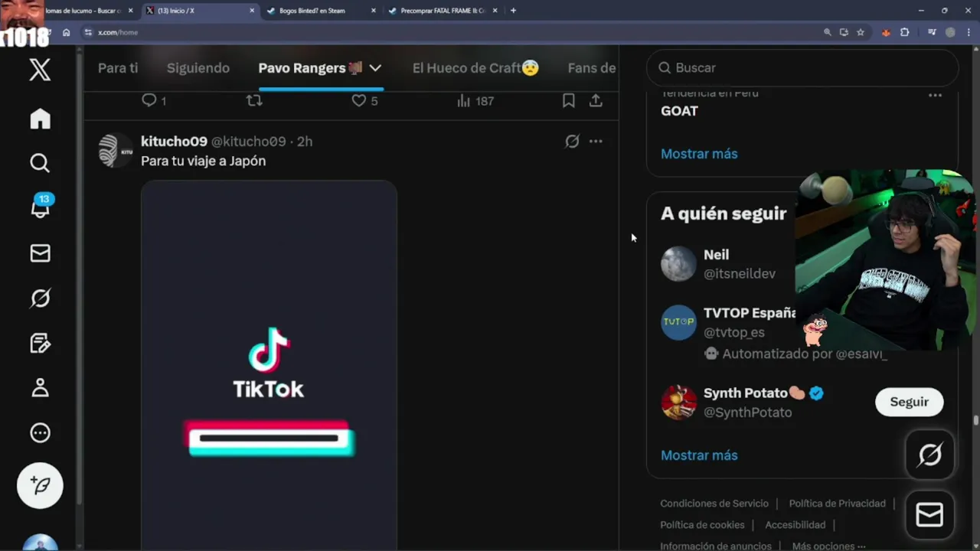
Task: Click the site info icon beside URL
Action: click(x=88, y=32)
